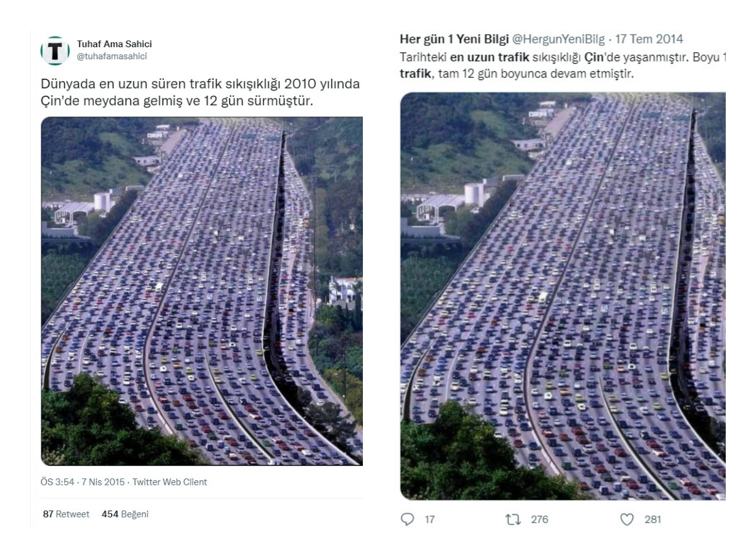Image resolution: width=756 pixels, height=559 pixels.
Task: Click the @HergunYeniBilg handle
Action: (557, 39)
